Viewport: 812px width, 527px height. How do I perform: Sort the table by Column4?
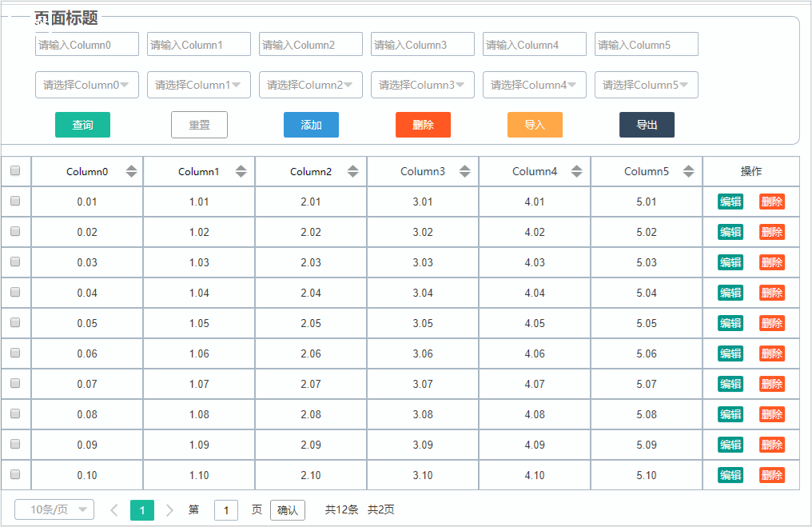coord(576,171)
